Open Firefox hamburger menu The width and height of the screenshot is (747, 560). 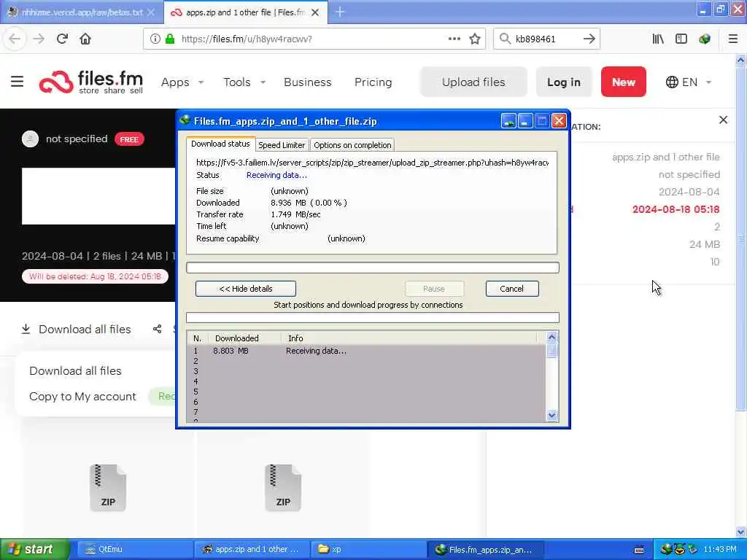pos(732,39)
